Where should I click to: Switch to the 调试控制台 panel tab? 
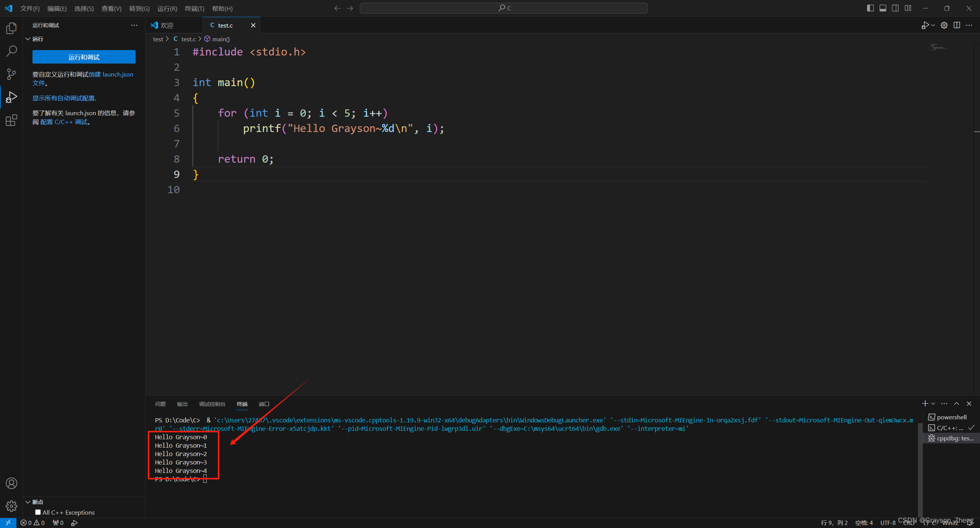pyautogui.click(x=212, y=404)
